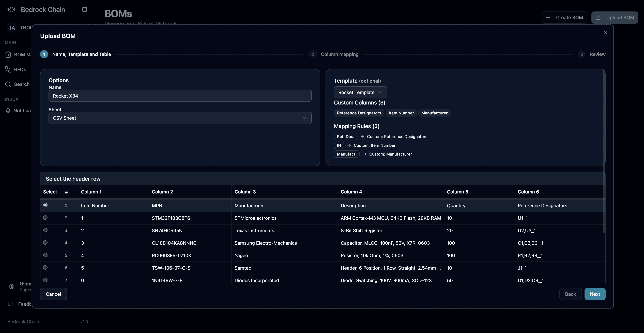Open Search via magnifier icon
The image size is (644, 333).
coord(8,84)
